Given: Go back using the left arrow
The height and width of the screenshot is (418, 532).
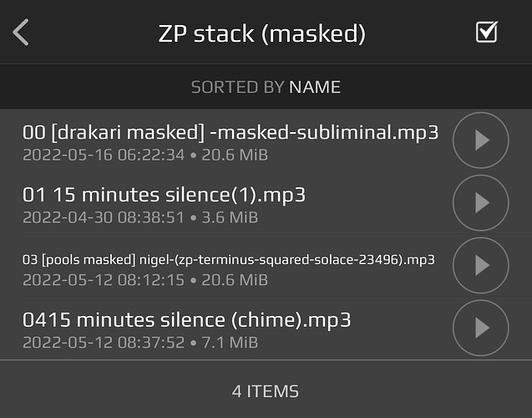Looking at the screenshot, I should coord(21,33).
